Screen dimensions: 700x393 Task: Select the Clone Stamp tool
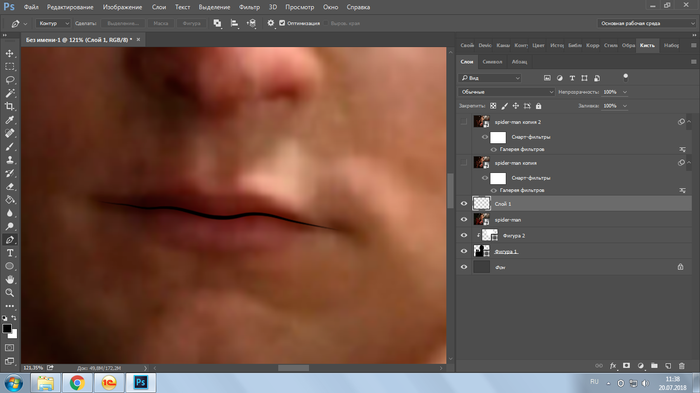pos(9,160)
